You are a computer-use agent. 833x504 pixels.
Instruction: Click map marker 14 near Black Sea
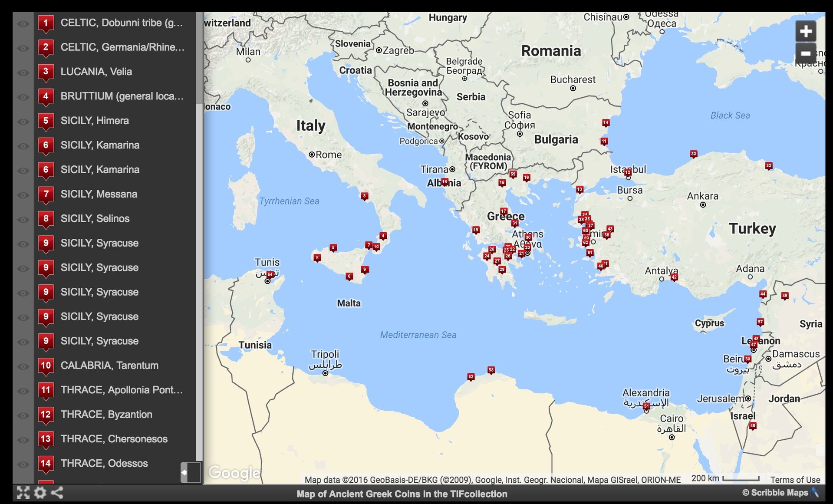(x=606, y=123)
